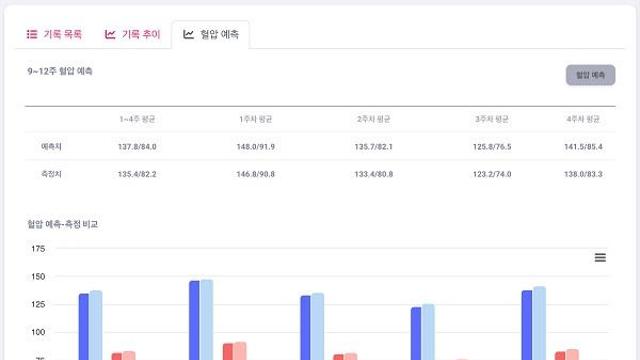This screenshot has height=360, width=640.
Task: Click the predicted value 141.5/85.4
Action: point(583,147)
